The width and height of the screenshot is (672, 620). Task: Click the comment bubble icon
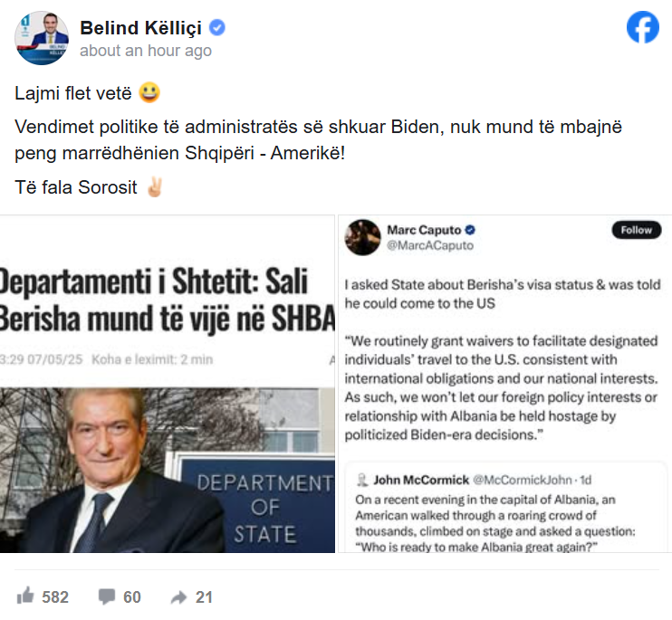107,596
